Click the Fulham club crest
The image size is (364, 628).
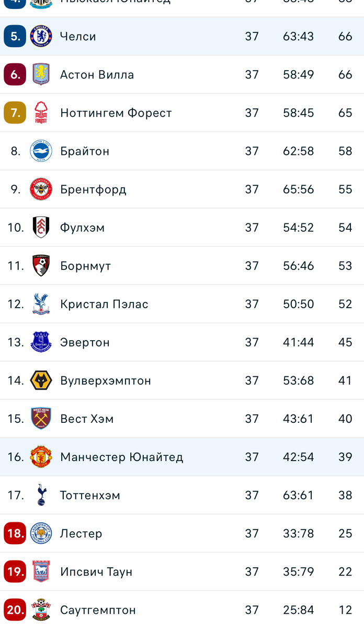40,227
